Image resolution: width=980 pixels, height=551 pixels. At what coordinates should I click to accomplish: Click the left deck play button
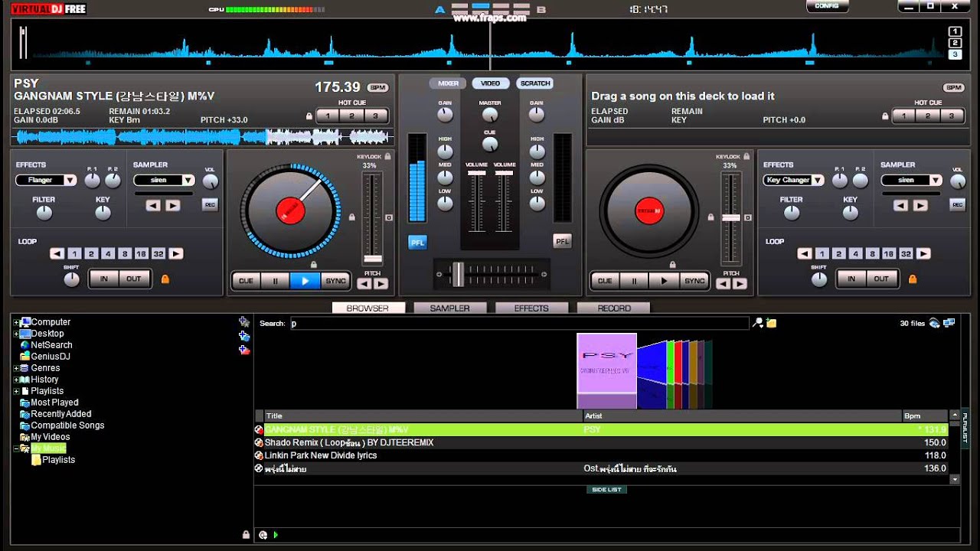pos(305,281)
